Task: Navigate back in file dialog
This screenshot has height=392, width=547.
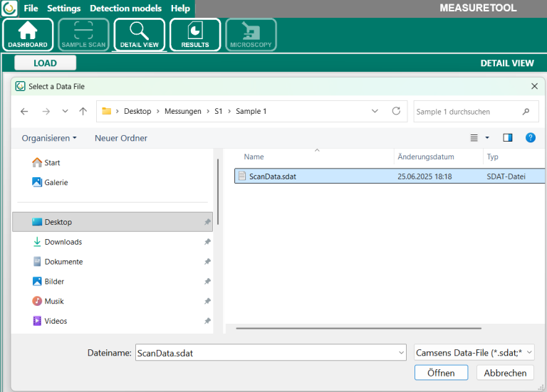Action: coord(24,112)
